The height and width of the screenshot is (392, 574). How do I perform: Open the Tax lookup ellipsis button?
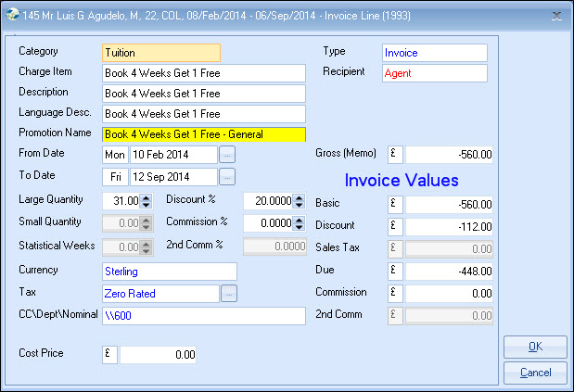[227, 294]
